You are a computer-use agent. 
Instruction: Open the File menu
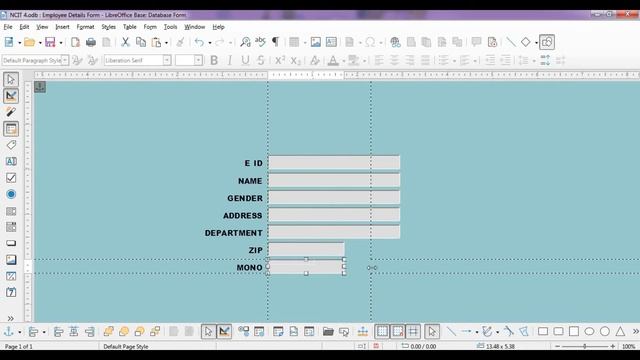(x=8, y=27)
